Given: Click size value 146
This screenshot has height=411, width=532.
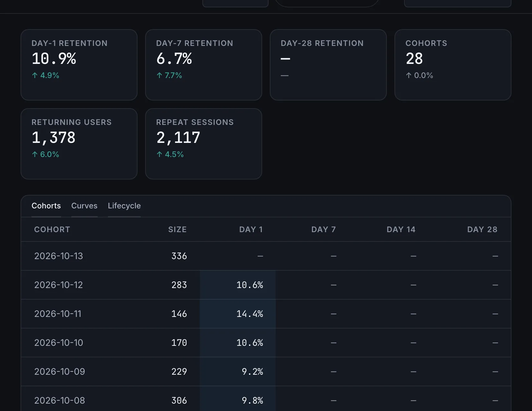Looking at the screenshot, I should click(179, 314).
